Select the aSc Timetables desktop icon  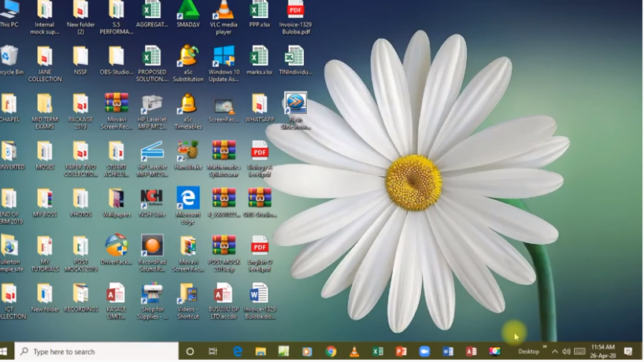(x=188, y=105)
